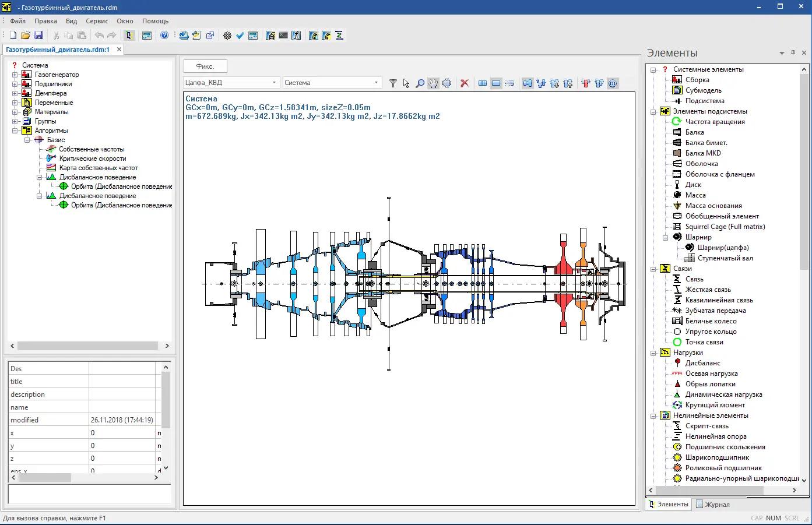Select Критические скорости in the tree
The width and height of the screenshot is (812, 525).
(92, 158)
